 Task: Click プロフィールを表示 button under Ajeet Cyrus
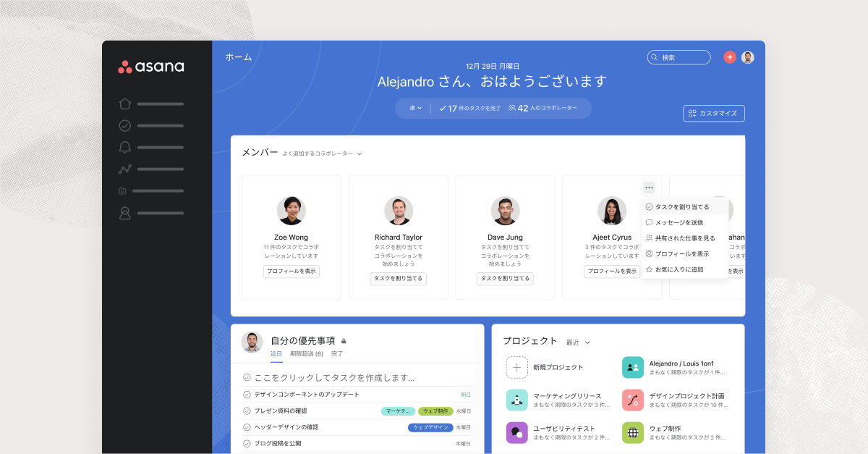(x=612, y=272)
